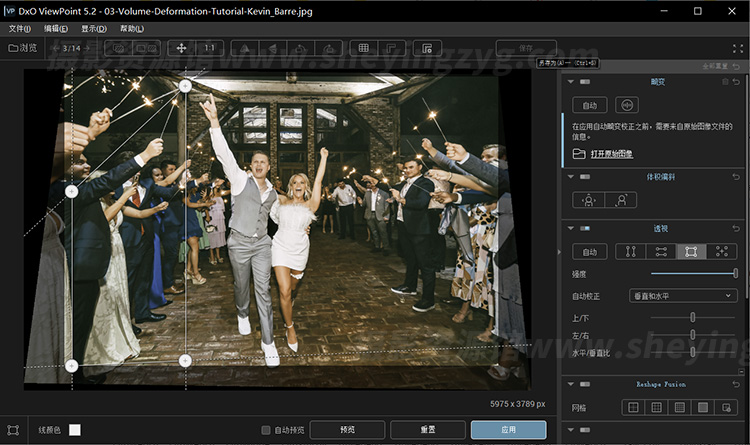
Task: Click the 1:1 zoom toolbar button
Action: [x=210, y=48]
